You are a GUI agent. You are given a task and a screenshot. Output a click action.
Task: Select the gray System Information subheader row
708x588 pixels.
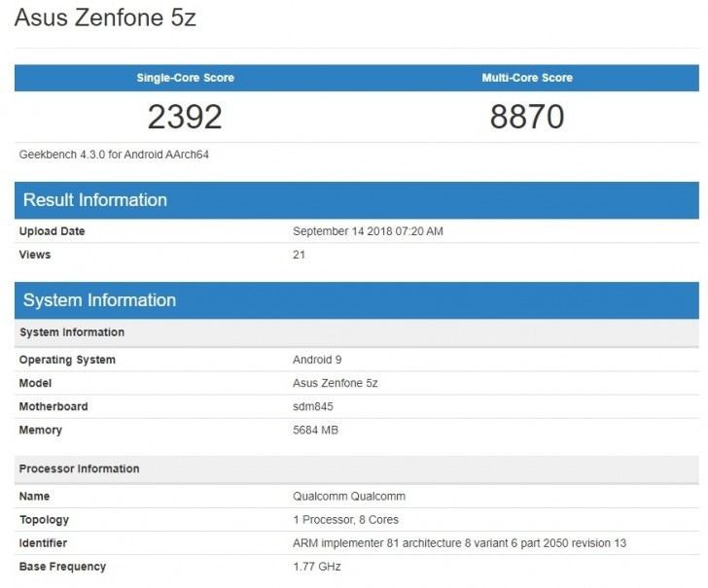coord(357,332)
